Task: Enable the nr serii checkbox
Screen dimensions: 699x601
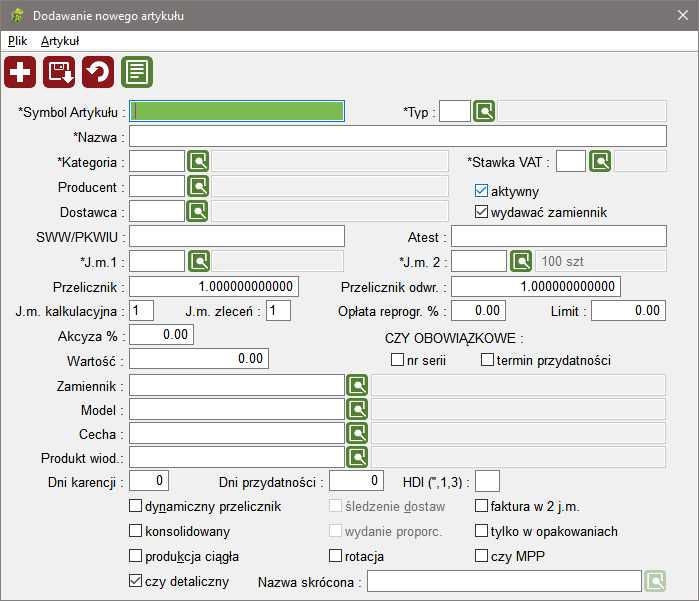Action: [x=397, y=359]
